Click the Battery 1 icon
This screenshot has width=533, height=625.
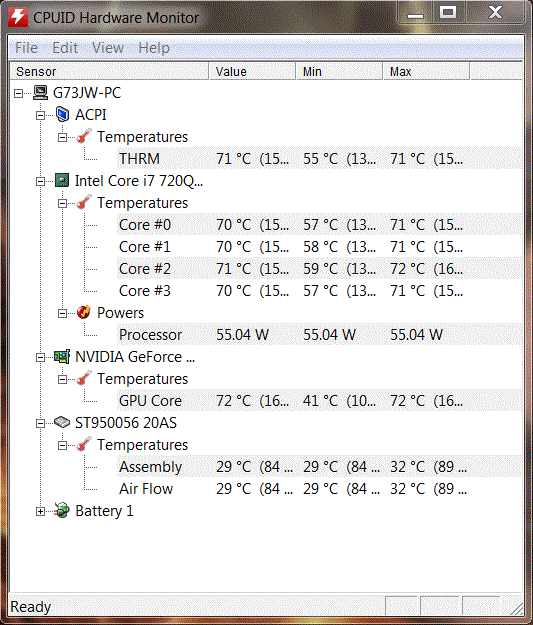(x=62, y=510)
